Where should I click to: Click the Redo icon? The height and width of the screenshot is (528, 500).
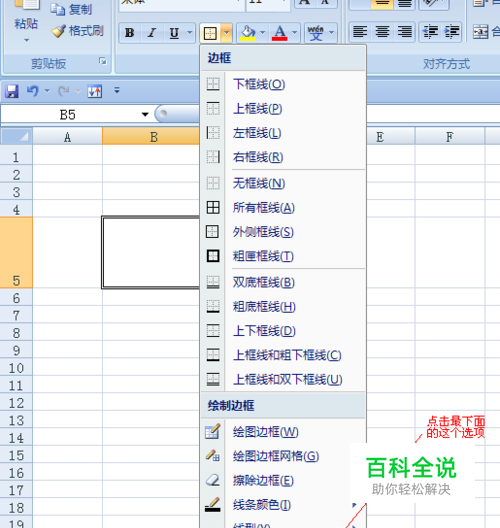point(64,91)
